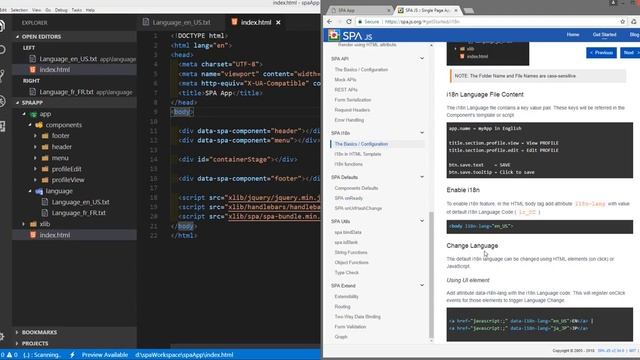Image resolution: width=640 pixels, height=360 pixels.
Task: Open index.html under the LEFT open editors group
Action: tap(55, 70)
